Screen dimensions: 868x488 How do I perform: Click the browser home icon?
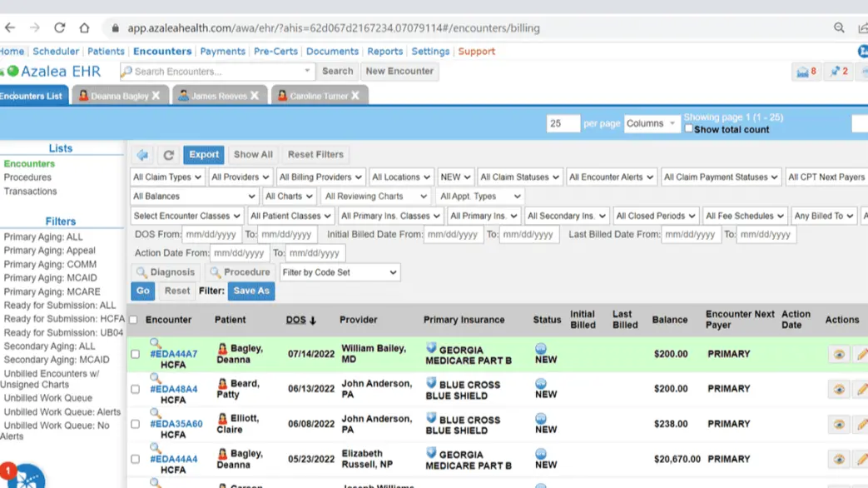coord(84,27)
